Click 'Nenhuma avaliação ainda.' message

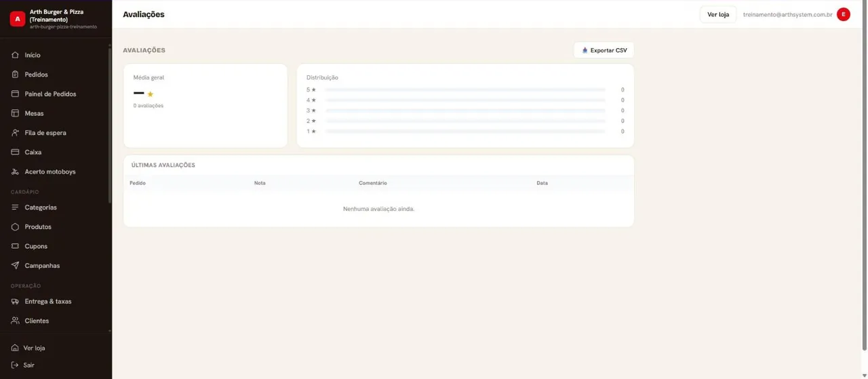[x=378, y=209]
